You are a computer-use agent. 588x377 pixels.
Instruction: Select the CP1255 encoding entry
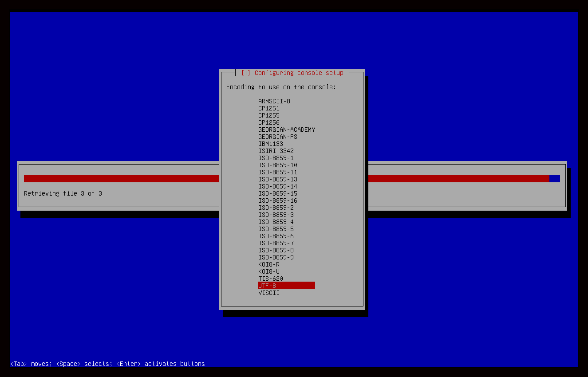(269, 115)
